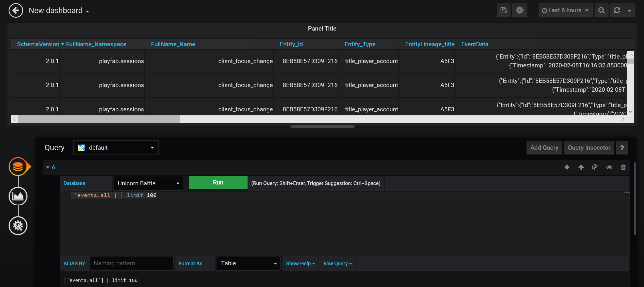Open query help question mark
The image size is (644, 287).
pyautogui.click(x=622, y=148)
